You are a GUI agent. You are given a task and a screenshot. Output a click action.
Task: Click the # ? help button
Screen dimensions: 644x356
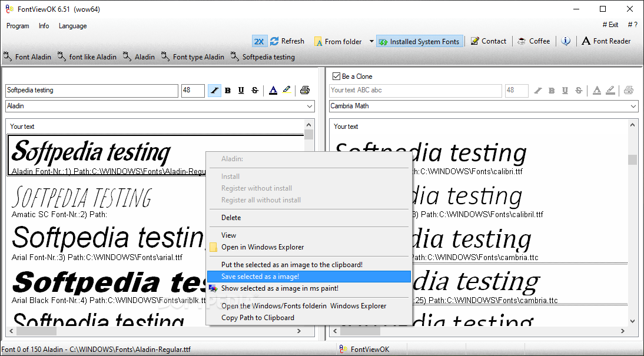click(x=632, y=25)
